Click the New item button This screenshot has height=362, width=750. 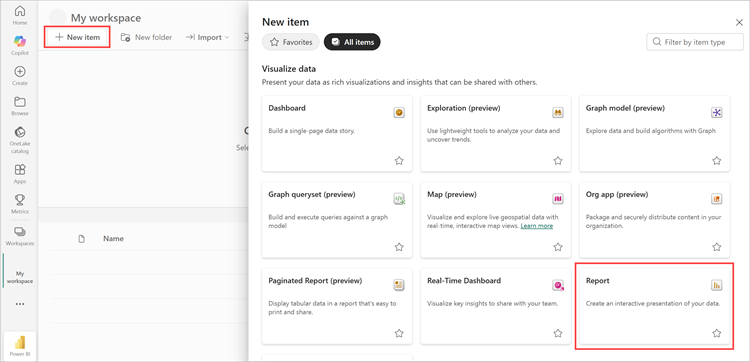pos(77,37)
